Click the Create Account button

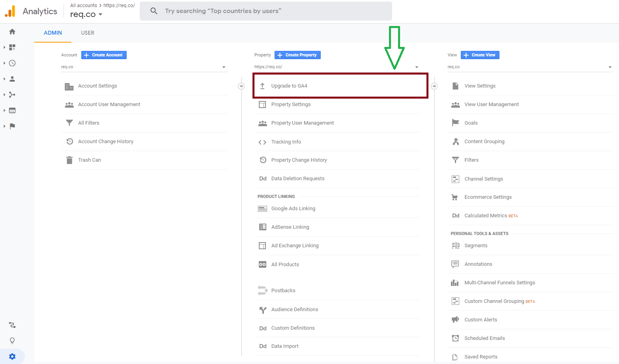(x=104, y=55)
